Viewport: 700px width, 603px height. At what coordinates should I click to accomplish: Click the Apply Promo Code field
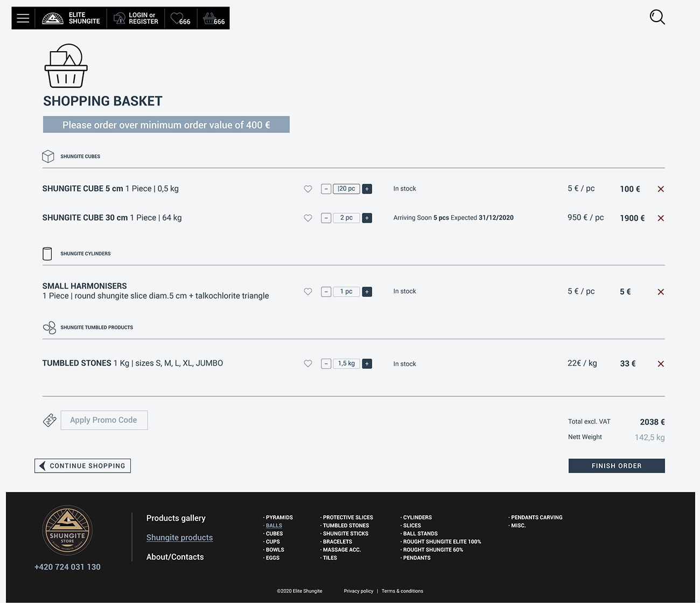point(104,420)
